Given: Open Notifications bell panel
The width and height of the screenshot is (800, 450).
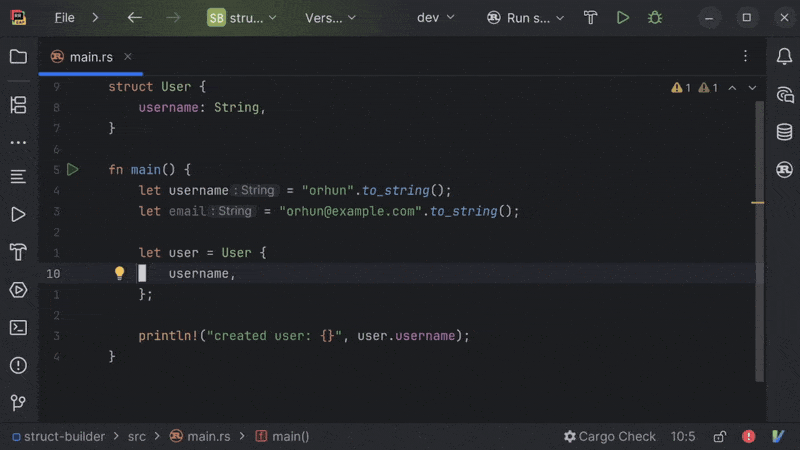Looking at the screenshot, I should 784,57.
